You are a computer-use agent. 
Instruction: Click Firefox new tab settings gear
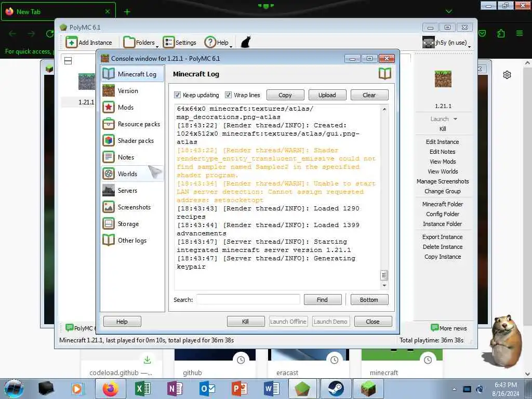coord(507,75)
